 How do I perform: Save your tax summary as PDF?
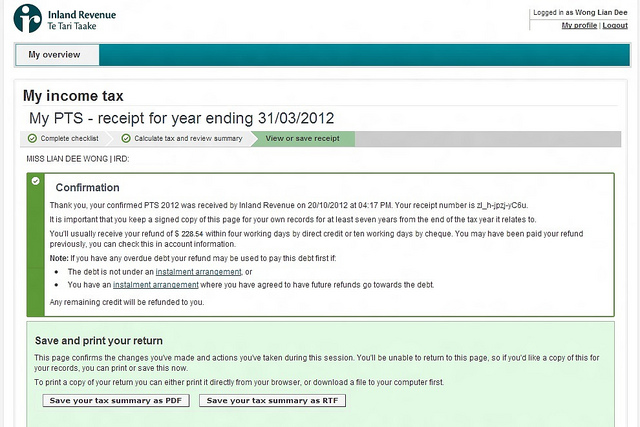pos(116,400)
